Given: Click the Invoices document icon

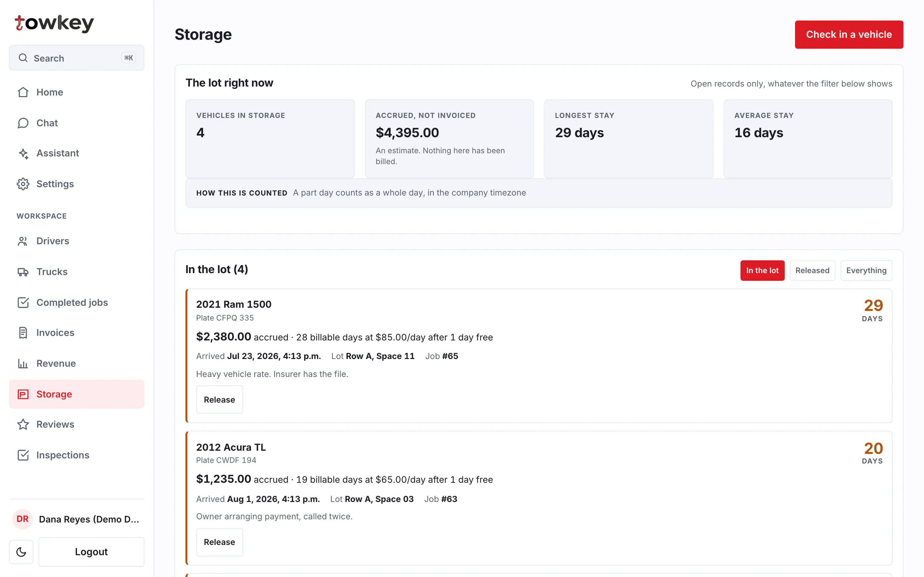Looking at the screenshot, I should [23, 333].
